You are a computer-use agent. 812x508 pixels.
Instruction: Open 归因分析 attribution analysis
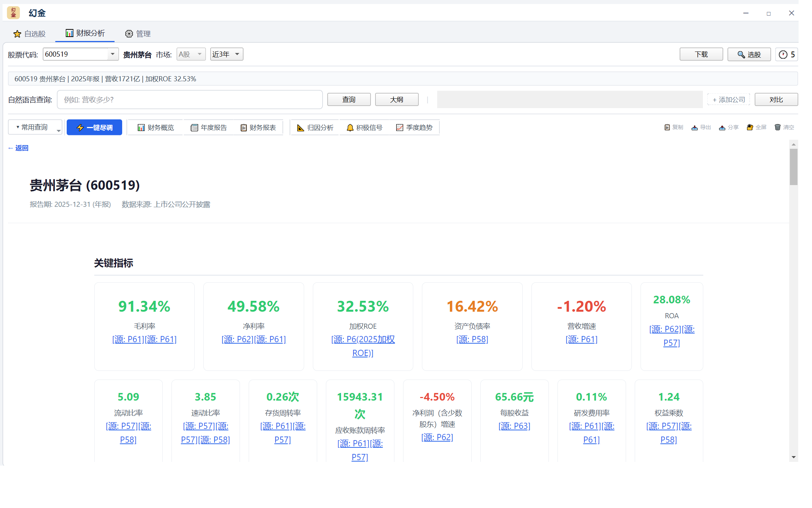click(x=315, y=127)
